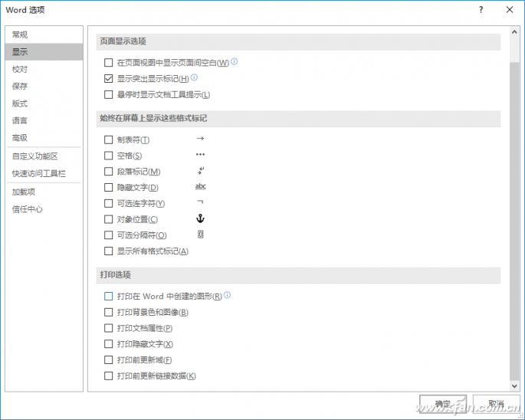Uncheck 显示突出显示标记 checkbox
This screenshot has width=525, height=420.
point(108,78)
